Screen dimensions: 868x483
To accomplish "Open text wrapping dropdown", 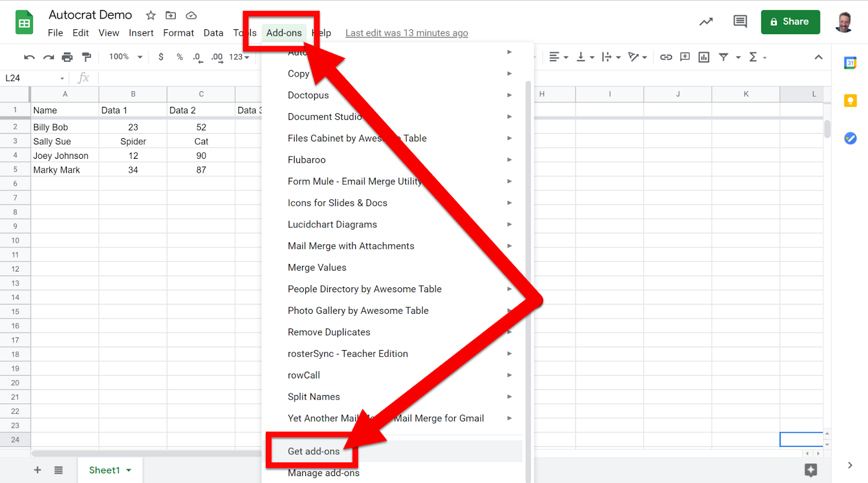I will [611, 57].
